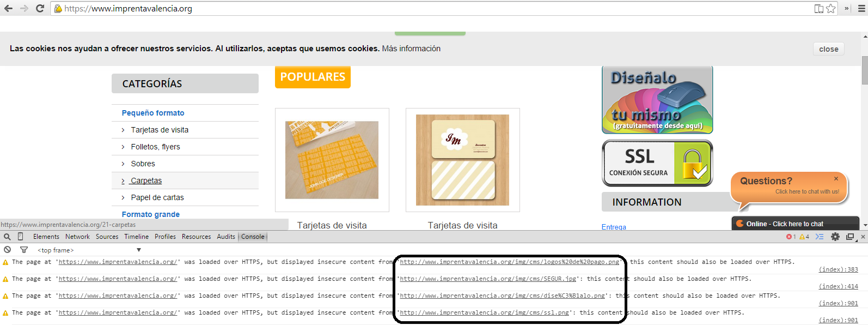Viewport: 868px width, 325px height.
Task: Toggle device mode in DevTools
Action: tap(21, 237)
